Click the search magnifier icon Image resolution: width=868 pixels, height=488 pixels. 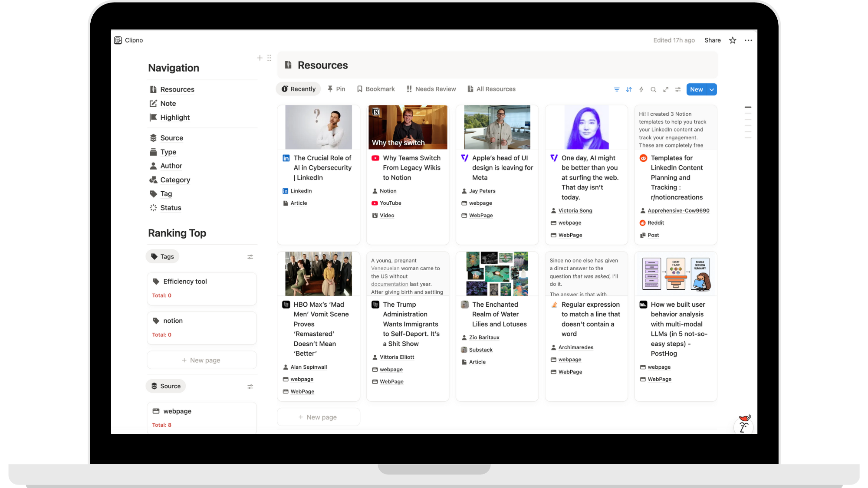653,89
